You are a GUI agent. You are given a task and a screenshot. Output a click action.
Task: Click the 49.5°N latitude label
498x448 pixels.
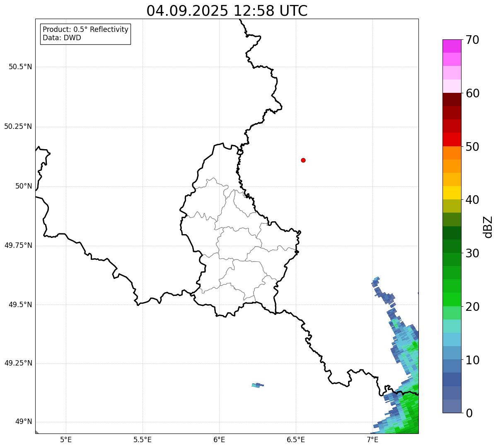click(20, 305)
